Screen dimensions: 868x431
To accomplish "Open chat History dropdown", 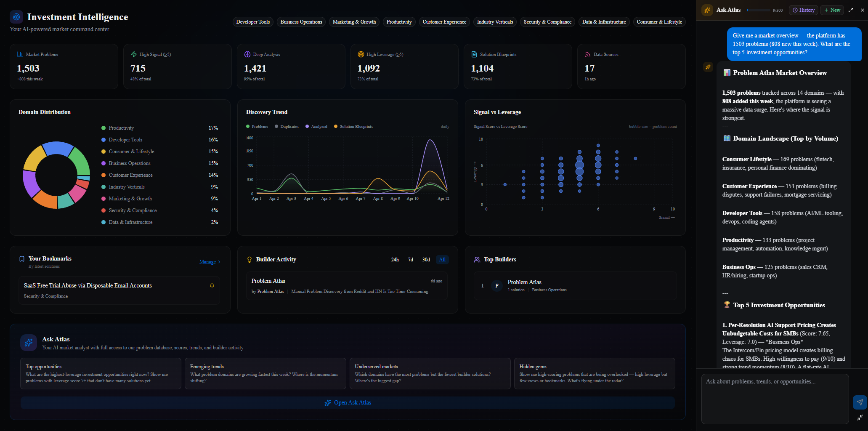I will click(x=803, y=10).
